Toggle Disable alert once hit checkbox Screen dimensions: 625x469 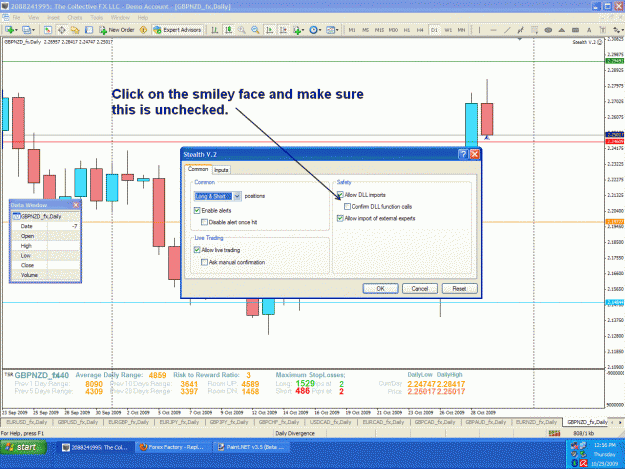(204, 222)
